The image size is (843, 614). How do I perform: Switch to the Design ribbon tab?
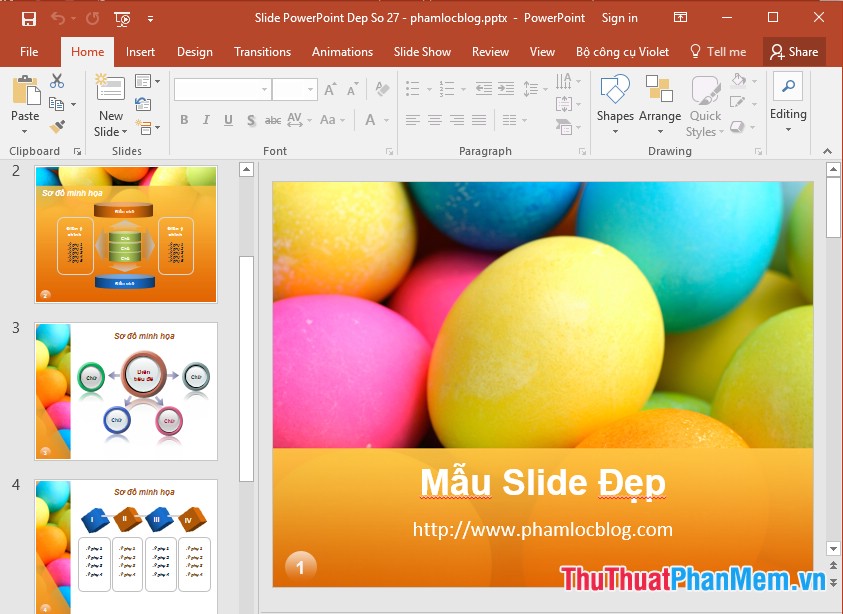pos(194,52)
